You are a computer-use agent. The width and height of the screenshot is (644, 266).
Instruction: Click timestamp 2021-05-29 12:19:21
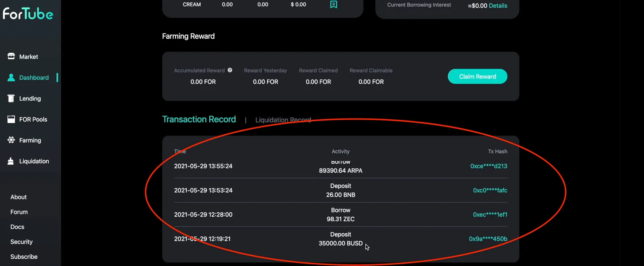click(x=202, y=239)
